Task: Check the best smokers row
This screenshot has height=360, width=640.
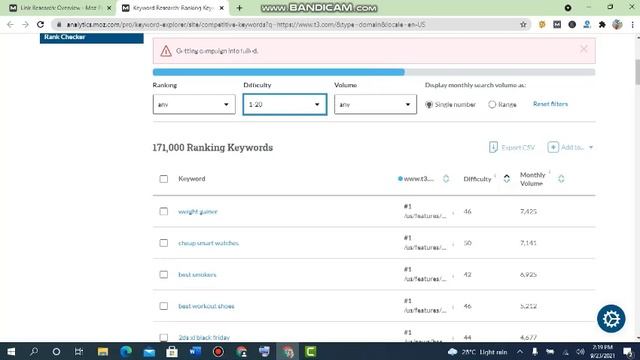Action: (x=164, y=274)
